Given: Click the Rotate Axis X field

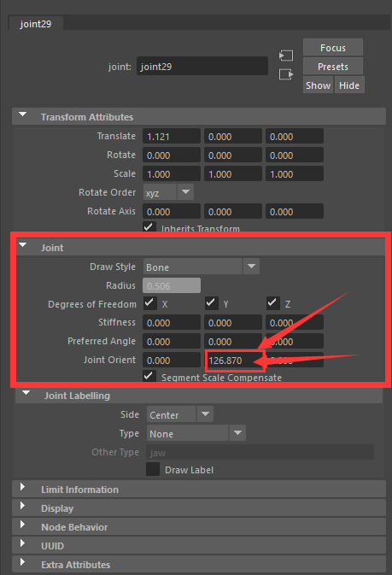Looking at the screenshot, I should [x=172, y=212].
